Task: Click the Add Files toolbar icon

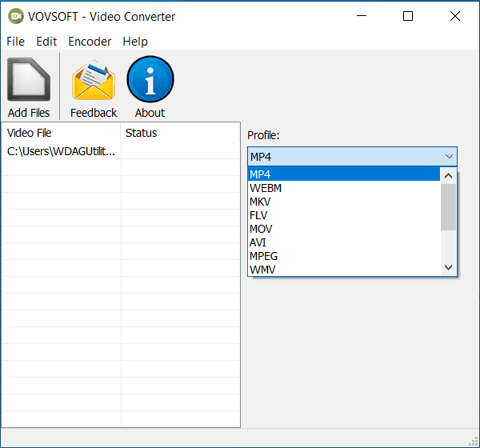Action: 29,79
